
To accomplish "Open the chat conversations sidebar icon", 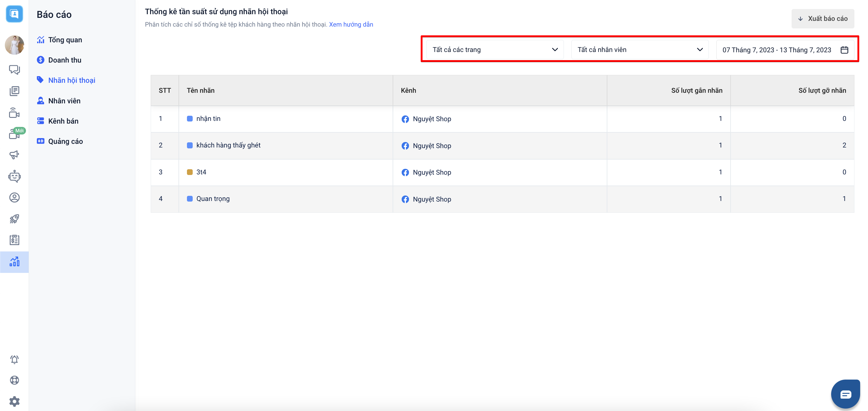I will (14, 70).
